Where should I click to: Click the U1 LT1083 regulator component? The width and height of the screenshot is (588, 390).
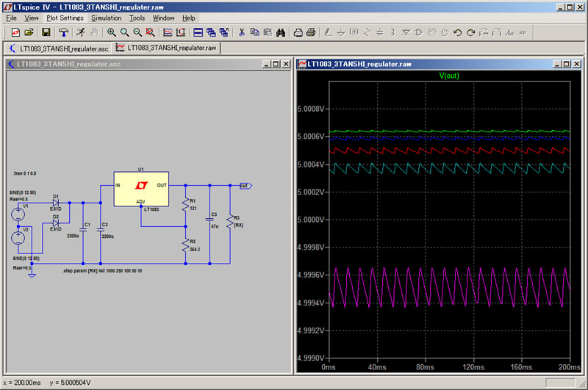[x=141, y=189]
